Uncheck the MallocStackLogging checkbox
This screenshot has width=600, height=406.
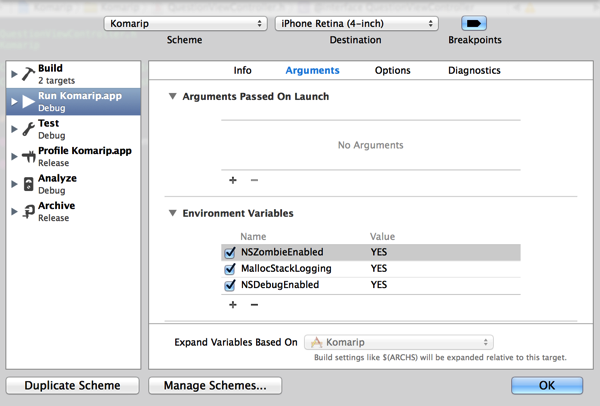pos(230,269)
